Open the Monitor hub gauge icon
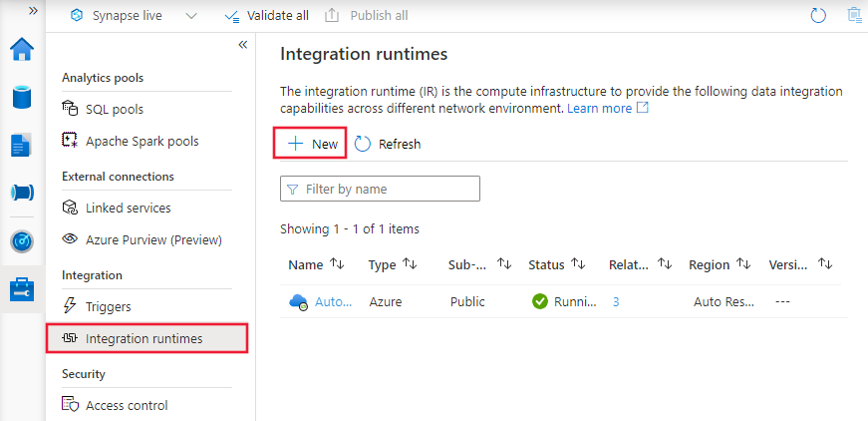The height and width of the screenshot is (421, 868). pos(22,240)
